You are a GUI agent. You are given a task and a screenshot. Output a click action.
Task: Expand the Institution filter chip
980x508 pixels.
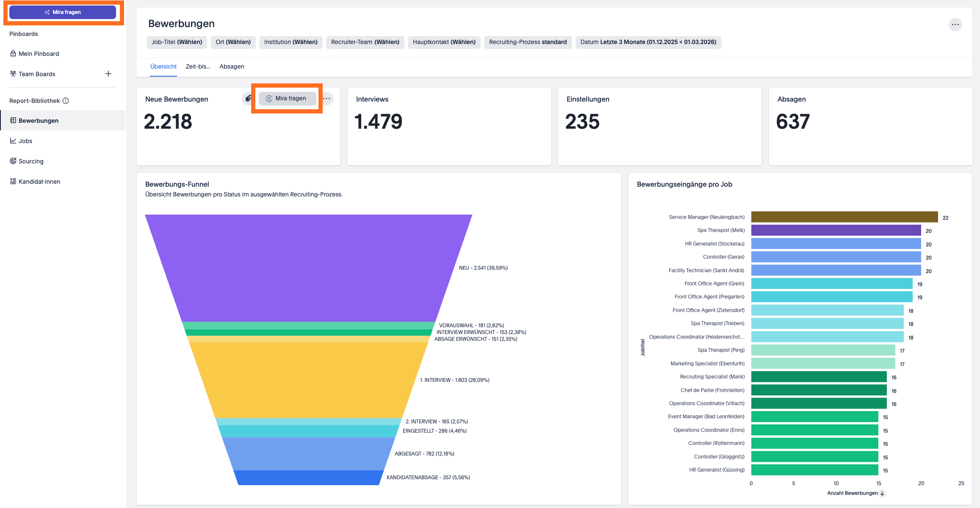point(291,42)
